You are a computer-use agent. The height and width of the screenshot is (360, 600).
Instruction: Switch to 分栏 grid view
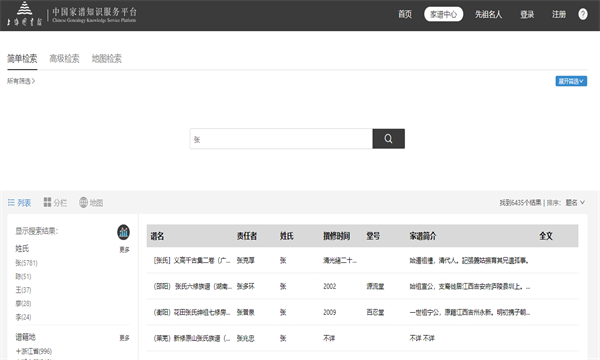pos(55,202)
